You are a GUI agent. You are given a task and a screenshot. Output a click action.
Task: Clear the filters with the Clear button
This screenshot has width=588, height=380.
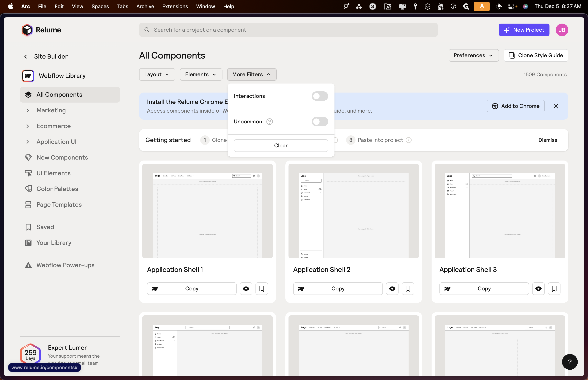[281, 146]
